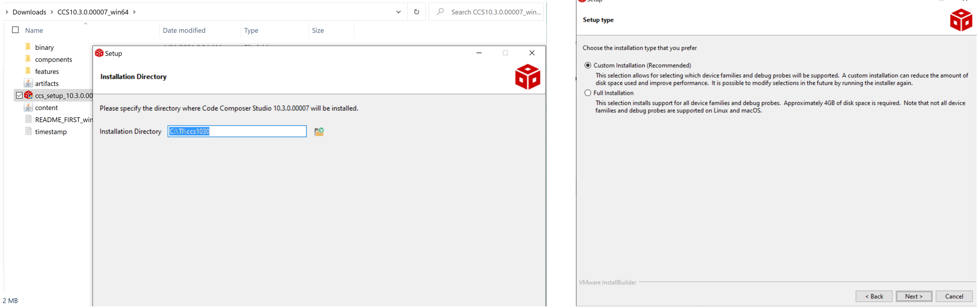Open the address bar history dropdown
The height and width of the screenshot is (308, 980).
pos(398,12)
